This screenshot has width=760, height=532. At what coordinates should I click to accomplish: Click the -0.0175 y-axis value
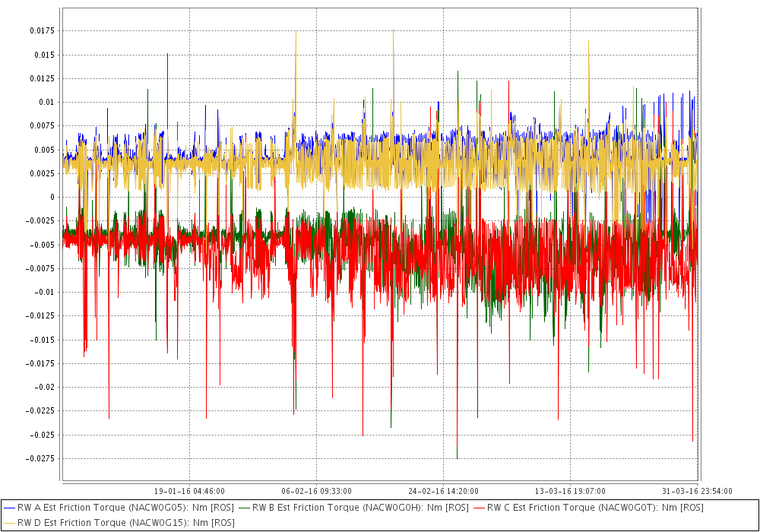(41, 363)
